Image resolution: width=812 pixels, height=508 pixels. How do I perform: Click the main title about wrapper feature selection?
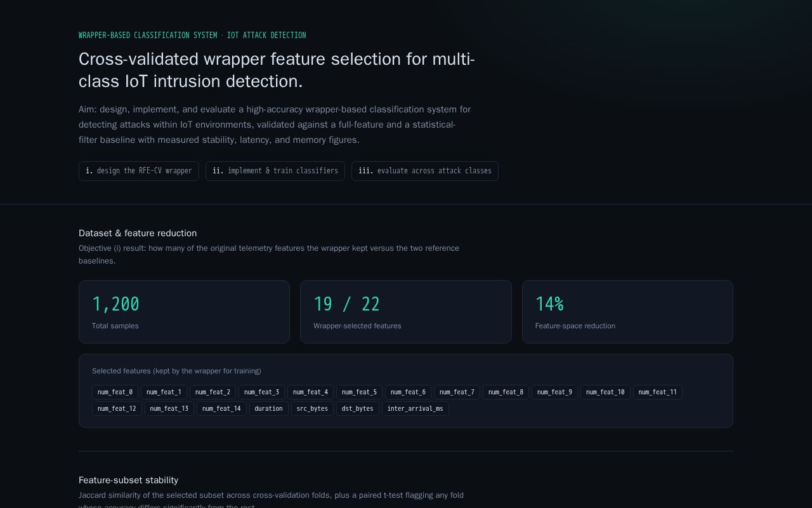coord(277,70)
